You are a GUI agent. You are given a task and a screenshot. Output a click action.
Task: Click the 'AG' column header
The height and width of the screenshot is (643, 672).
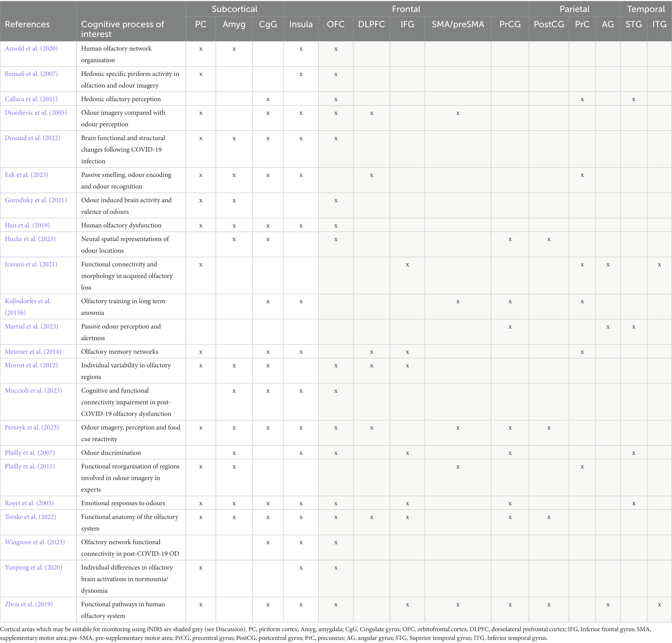click(x=608, y=24)
